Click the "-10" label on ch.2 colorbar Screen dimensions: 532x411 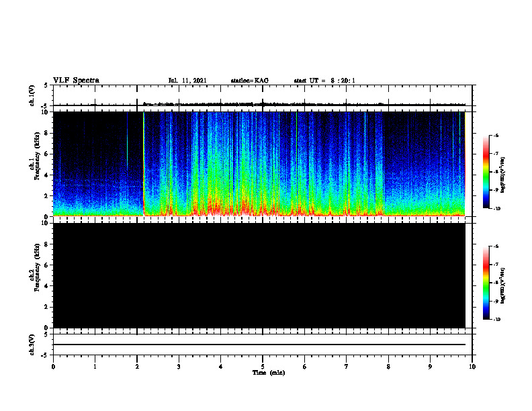[x=496, y=320]
